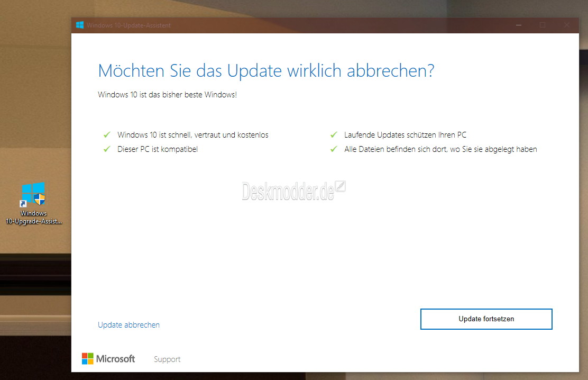
Task: Click the text "Dieser PC ist kompatibel"
Action: 158,149
